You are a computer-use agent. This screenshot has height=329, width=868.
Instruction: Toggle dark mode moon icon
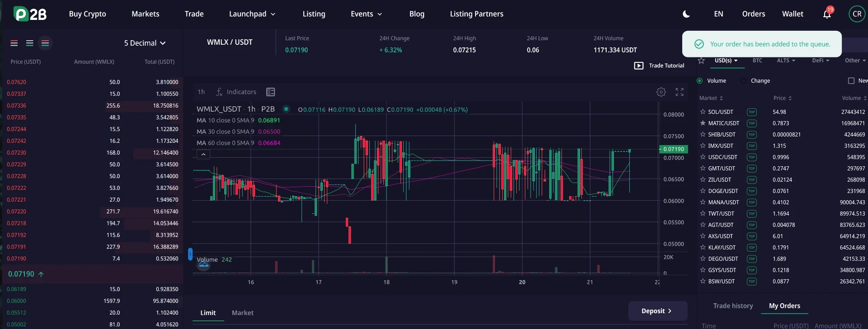[686, 14]
